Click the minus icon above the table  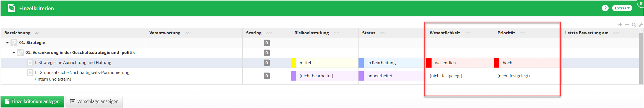(627, 24)
